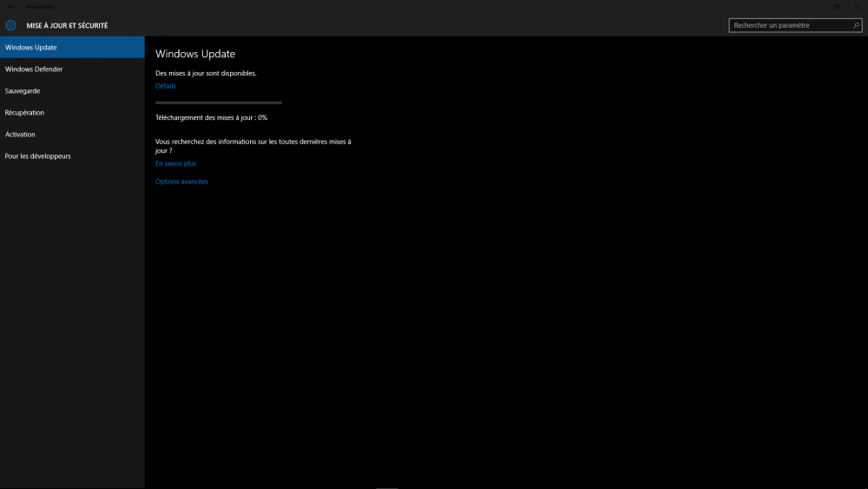Screen dimensions: 868x489
Task: Click the back arrow in the title bar
Action: point(10,7)
